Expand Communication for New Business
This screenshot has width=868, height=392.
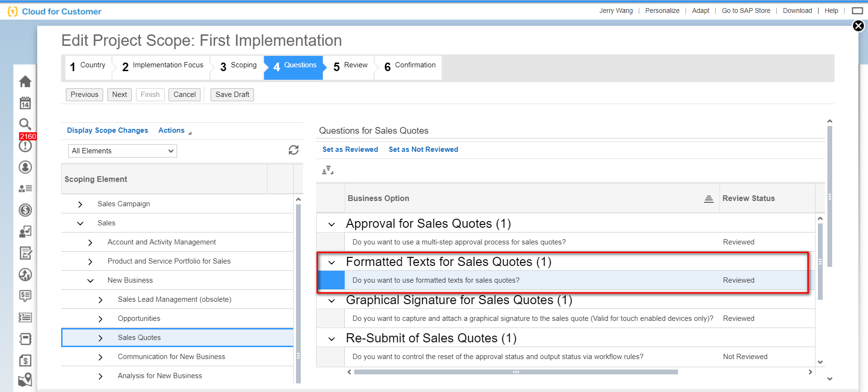tap(100, 357)
